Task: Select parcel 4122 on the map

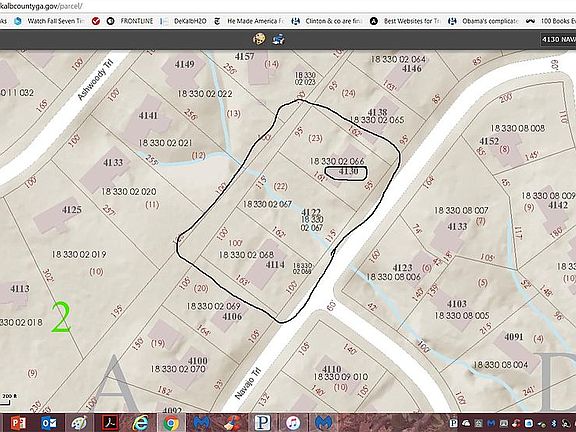Action: (311, 212)
